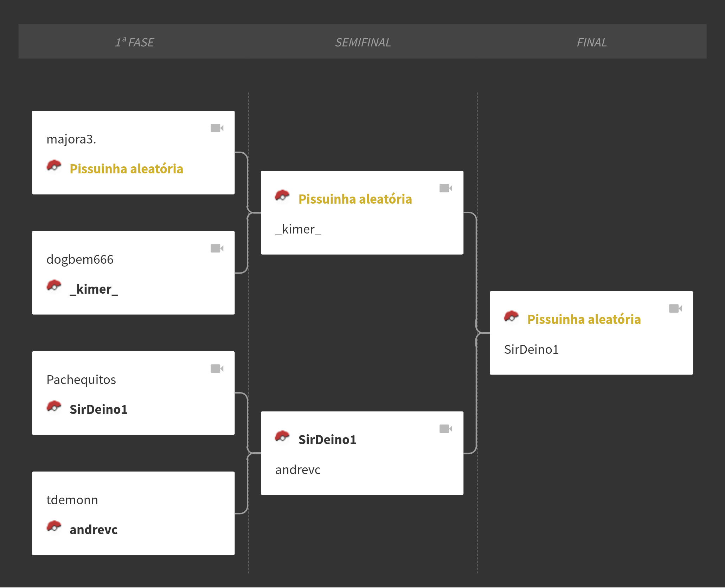Click the camera icon on Pachequitos match
Image resolution: width=725 pixels, height=588 pixels.
[x=217, y=369]
